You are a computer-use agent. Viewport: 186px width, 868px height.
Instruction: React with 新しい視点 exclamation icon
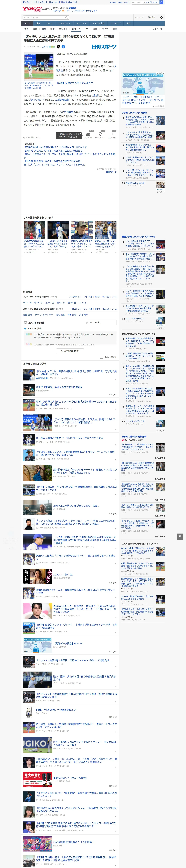[x=112, y=134]
